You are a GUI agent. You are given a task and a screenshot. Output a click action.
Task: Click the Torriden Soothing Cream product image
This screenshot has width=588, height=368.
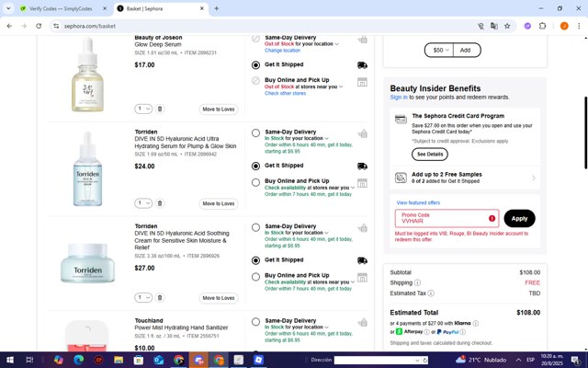(x=88, y=263)
